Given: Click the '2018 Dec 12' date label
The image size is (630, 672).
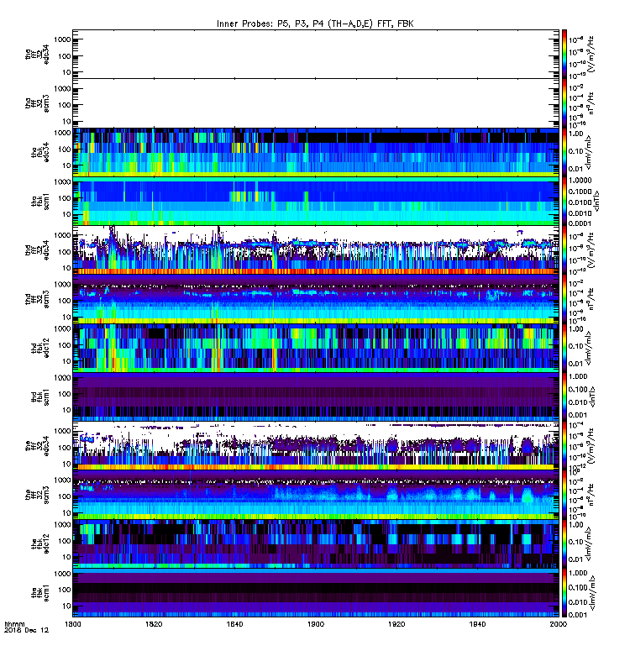Looking at the screenshot, I should [x=26, y=630].
